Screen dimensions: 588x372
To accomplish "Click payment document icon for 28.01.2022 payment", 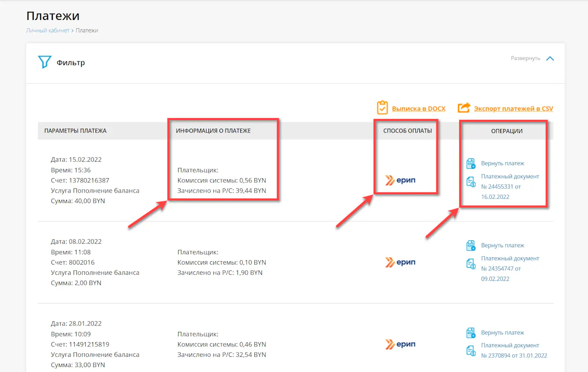I will point(471,351).
